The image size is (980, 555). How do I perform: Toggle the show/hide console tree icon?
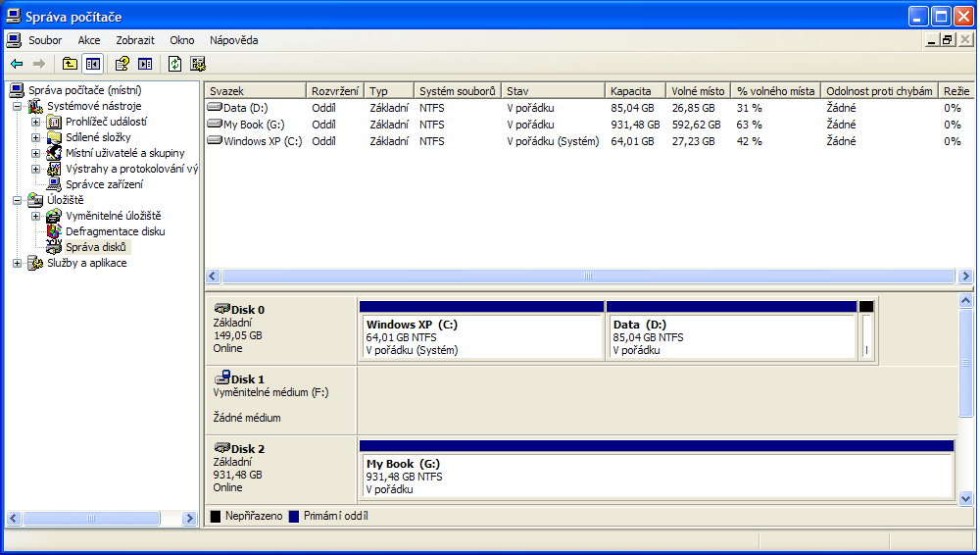tap(92, 64)
